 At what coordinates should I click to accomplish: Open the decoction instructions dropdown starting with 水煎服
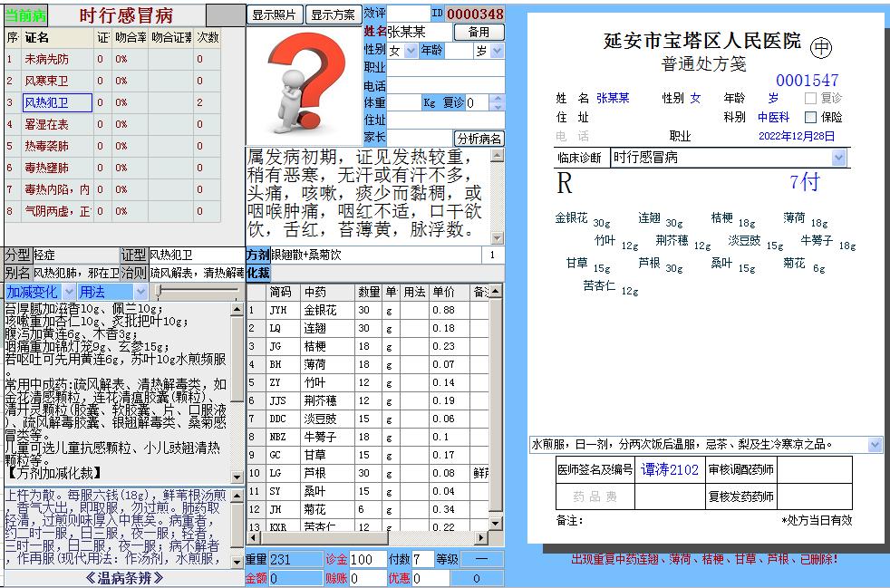873,444
